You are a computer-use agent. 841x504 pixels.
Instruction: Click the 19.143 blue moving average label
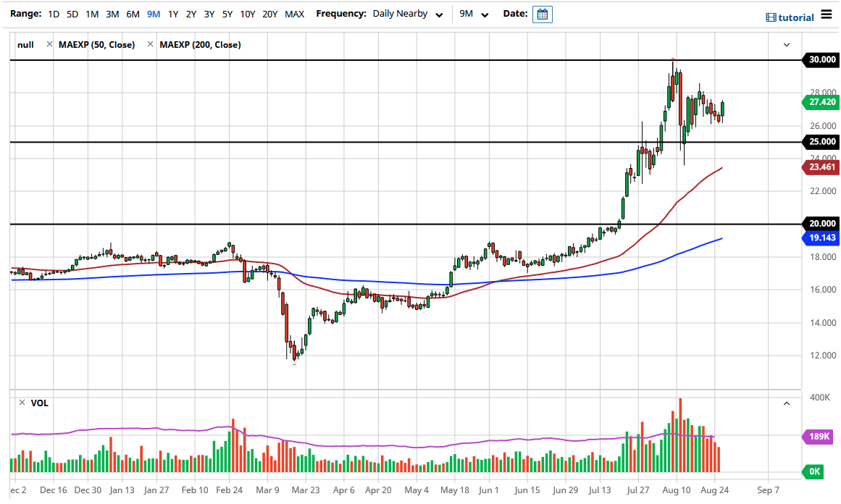821,238
